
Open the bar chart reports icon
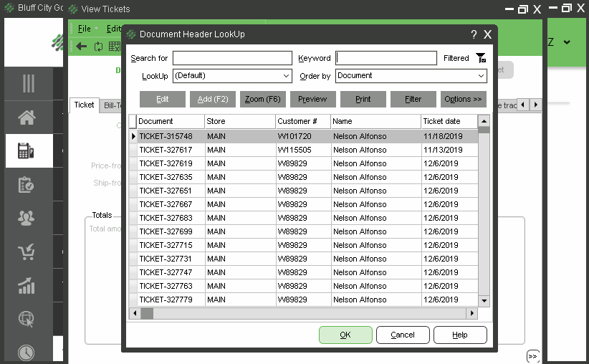point(27,285)
